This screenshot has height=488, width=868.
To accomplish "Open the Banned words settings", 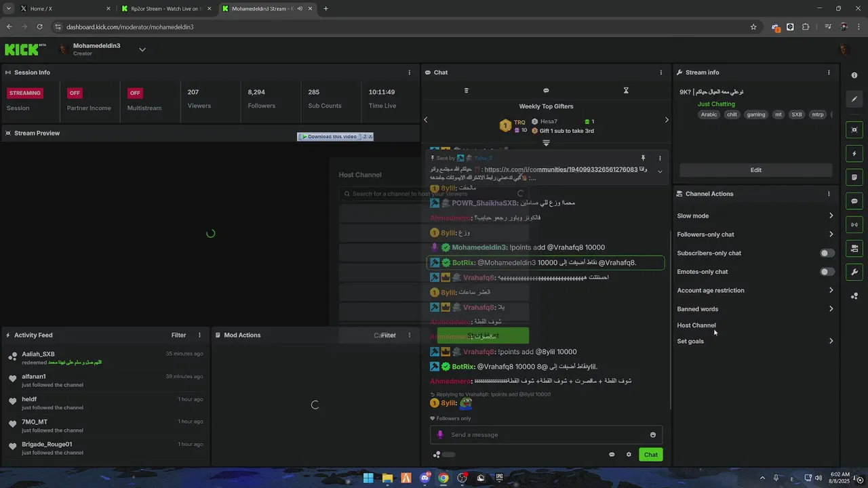I will (x=755, y=309).
